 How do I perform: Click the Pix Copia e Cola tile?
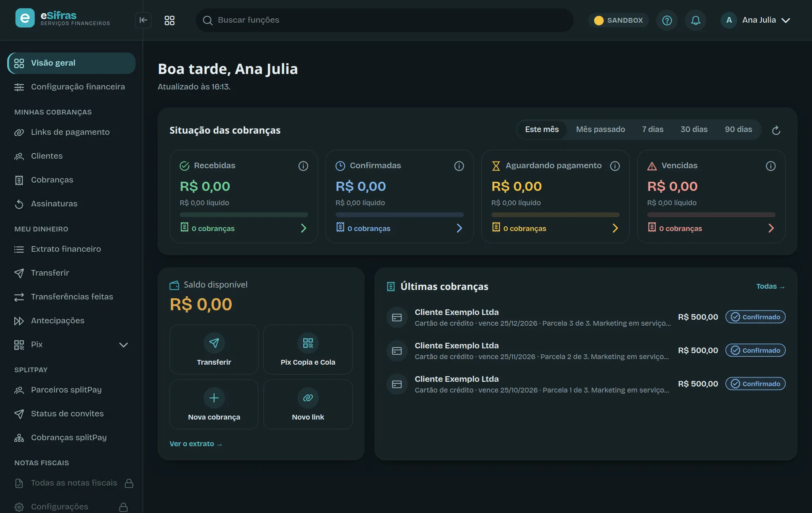(308, 350)
